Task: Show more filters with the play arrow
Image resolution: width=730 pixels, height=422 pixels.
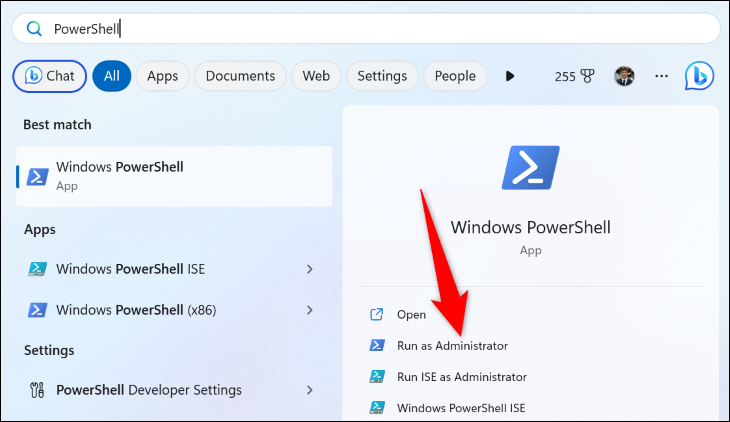Action: pos(510,76)
